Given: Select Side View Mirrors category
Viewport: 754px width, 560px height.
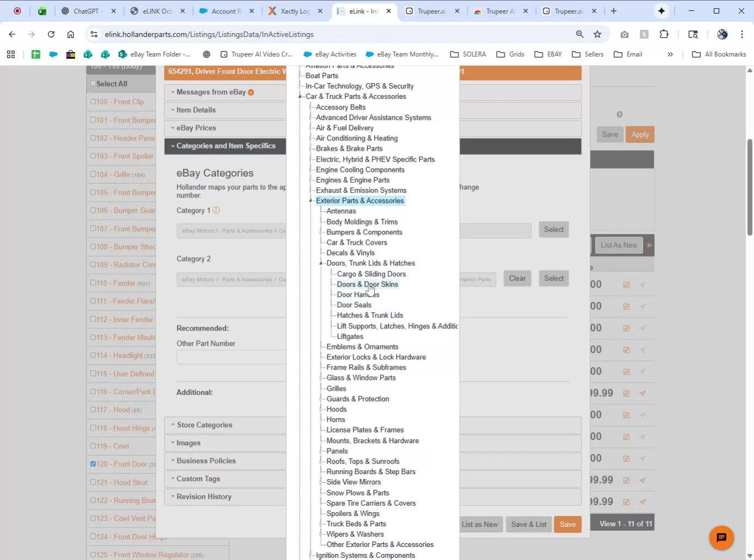Looking at the screenshot, I should (354, 482).
